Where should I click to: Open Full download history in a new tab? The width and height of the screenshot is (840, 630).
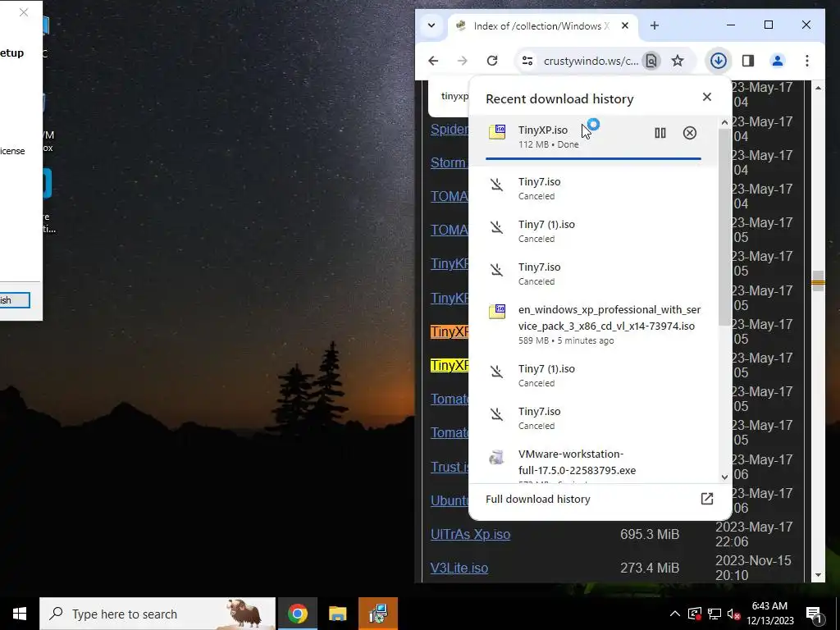706,499
